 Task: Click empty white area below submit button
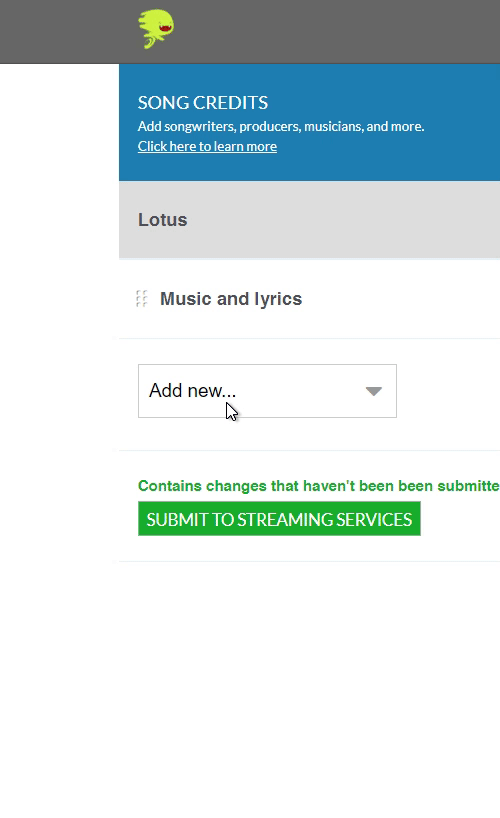[308, 678]
